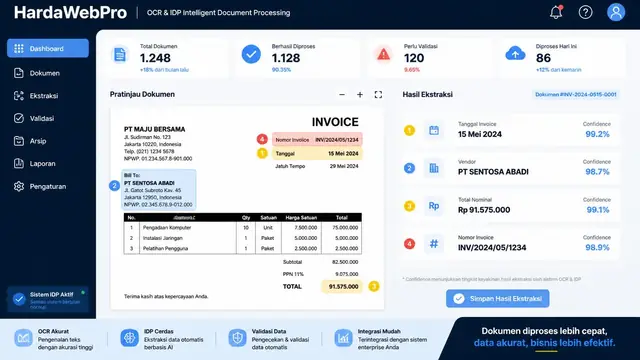Click the Sistem IDP Aktif status card

click(48, 300)
